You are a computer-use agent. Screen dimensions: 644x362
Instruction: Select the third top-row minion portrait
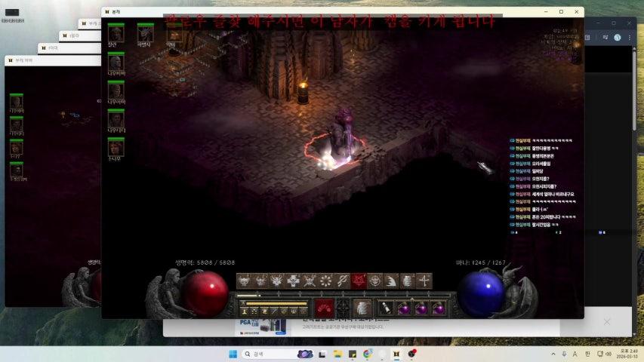[174, 34]
